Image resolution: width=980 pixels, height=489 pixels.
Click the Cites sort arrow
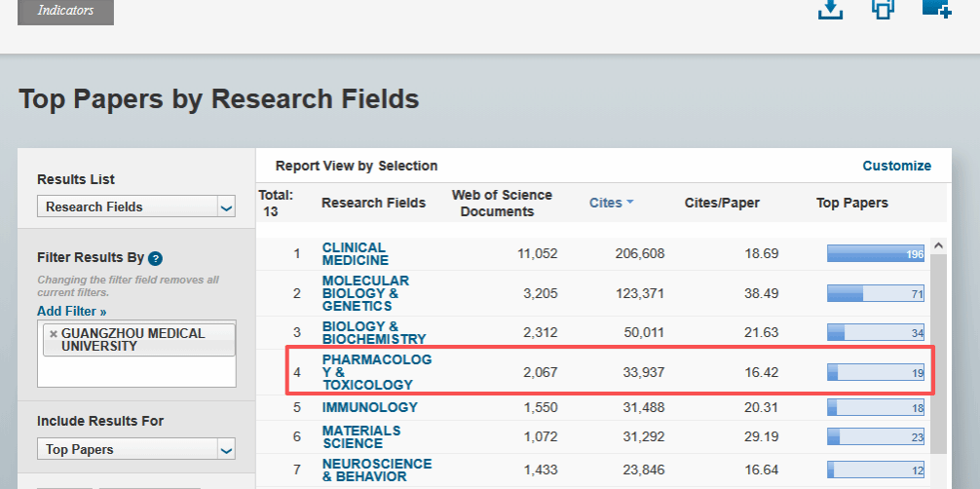(630, 203)
